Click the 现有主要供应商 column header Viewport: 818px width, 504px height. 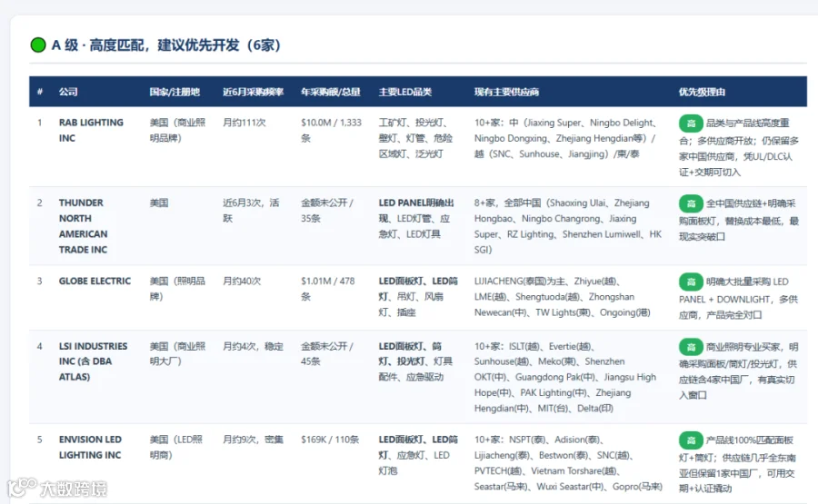point(506,92)
